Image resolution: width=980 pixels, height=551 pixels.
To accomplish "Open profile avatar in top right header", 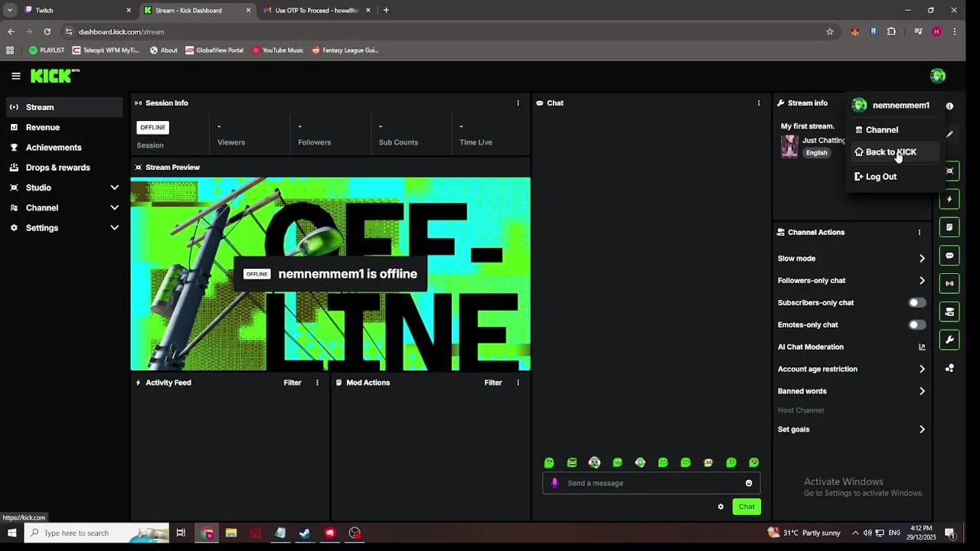I will (x=937, y=76).
